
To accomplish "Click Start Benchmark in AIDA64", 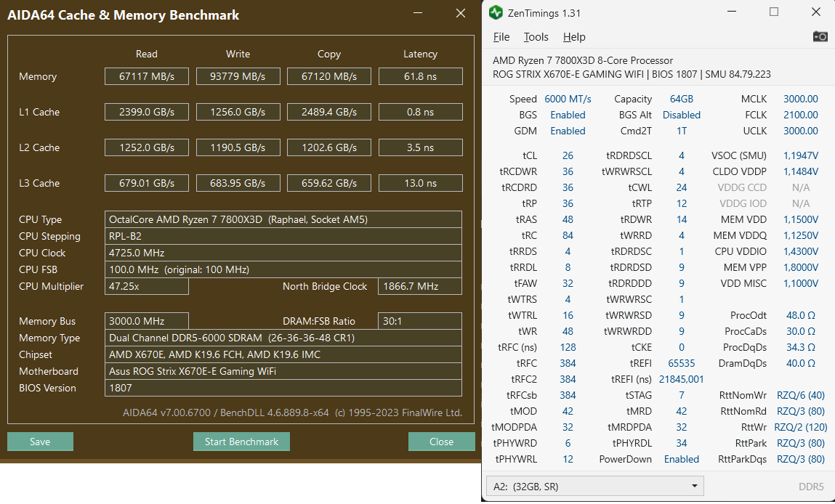I will (x=241, y=442).
